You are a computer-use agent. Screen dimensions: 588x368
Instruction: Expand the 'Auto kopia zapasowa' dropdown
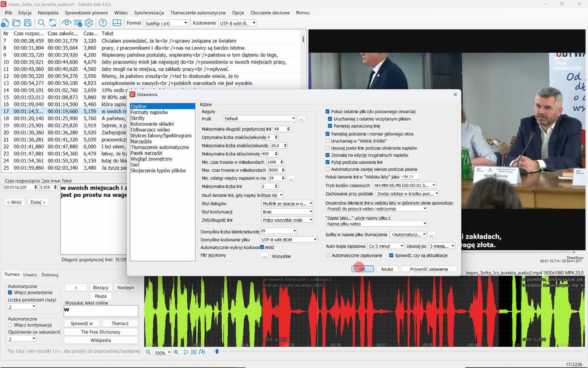pyautogui.click(x=386, y=246)
